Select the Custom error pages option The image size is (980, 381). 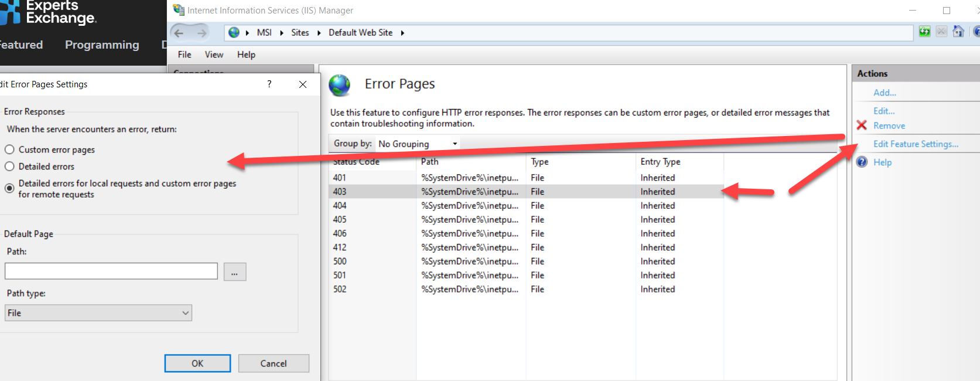[10, 149]
